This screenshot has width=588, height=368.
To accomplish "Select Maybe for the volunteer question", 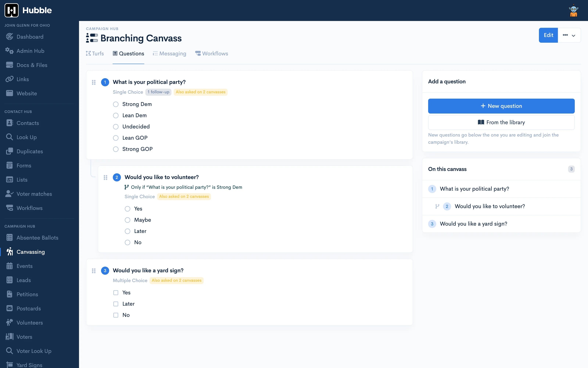I will point(128,220).
